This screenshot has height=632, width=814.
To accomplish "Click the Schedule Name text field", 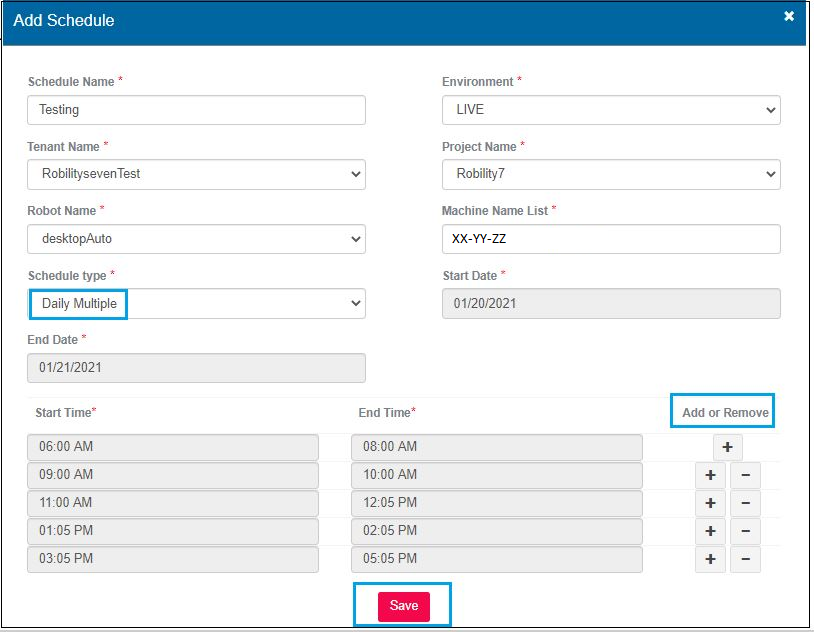I will [x=196, y=110].
